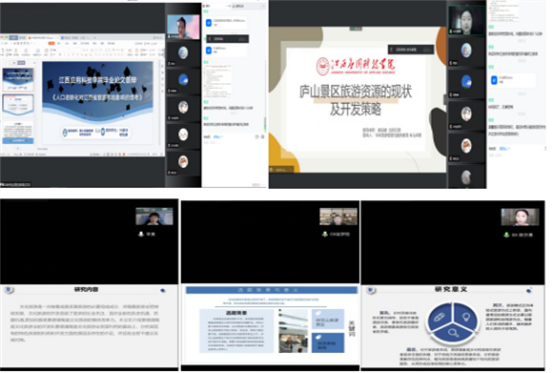
Task: Click the green mic icon in bottom-right video panel
Action: 506,235
